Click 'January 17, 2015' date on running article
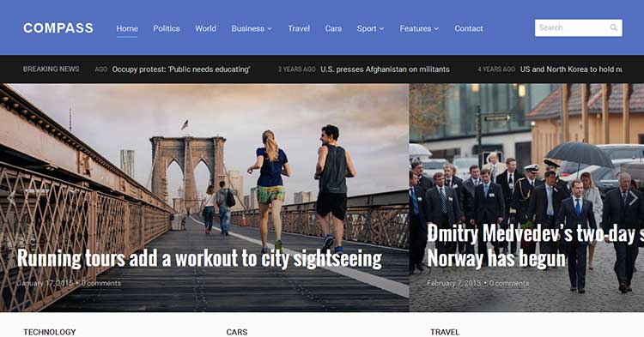The height and width of the screenshot is (337, 644). pyautogui.click(x=45, y=283)
